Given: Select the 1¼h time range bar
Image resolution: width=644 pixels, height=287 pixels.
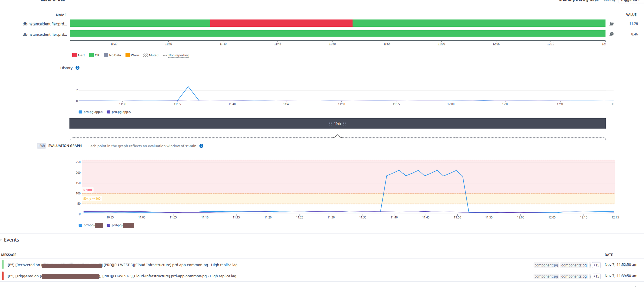Looking at the screenshot, I should click(337, 124).
